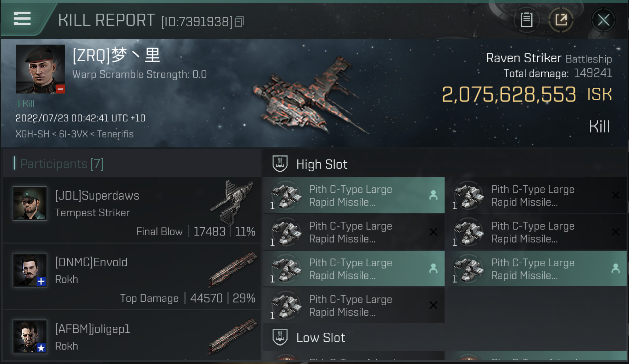Copy the kill report ID
The height and width of the screenshot is (364, 629).
tap(239, 22)
